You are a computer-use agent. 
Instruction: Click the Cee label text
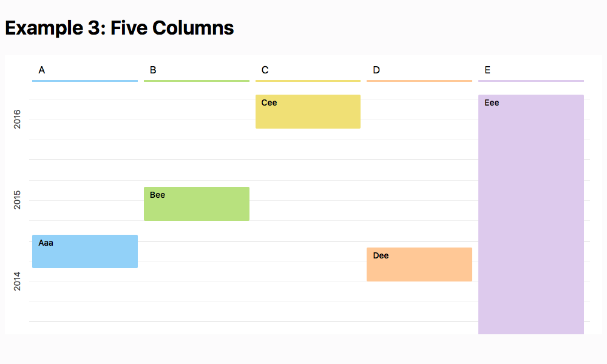(269, 103)
